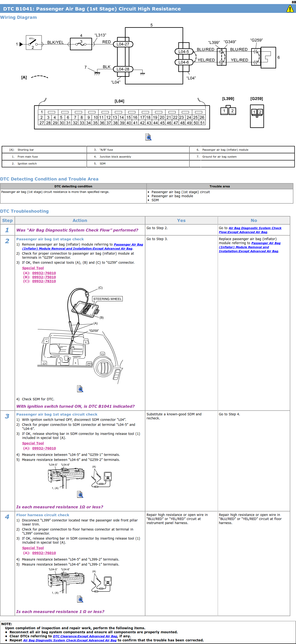Click the zoom icon under Step 3 resistance illustration
The width and height of the screenshot is (296, 644).
coord(80,494)
